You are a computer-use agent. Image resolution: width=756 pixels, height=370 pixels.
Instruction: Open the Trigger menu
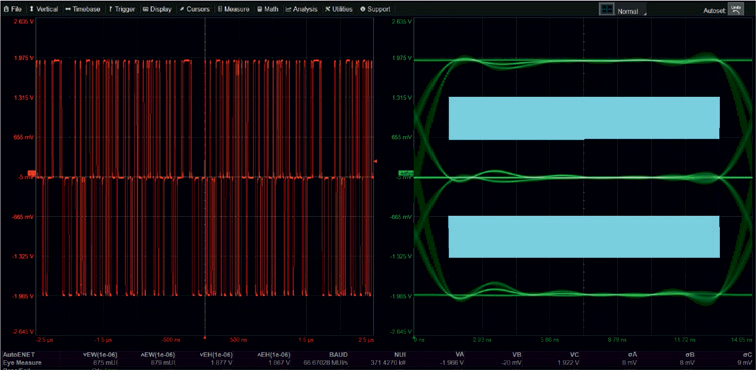tap(122, 9)
